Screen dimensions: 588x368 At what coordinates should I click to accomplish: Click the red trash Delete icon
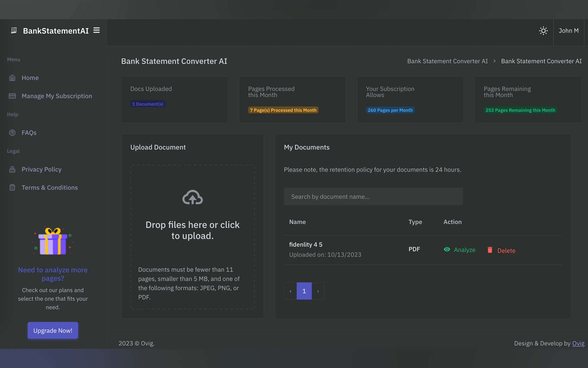click(x=490, y=250)
